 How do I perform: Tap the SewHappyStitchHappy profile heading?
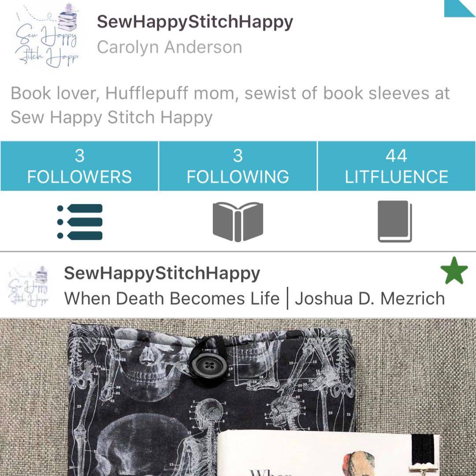(195, 22)
